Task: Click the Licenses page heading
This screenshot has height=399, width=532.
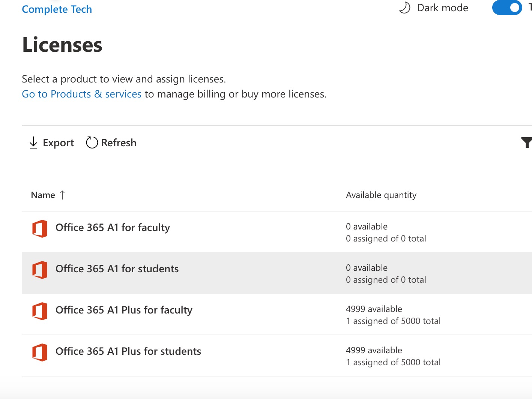Action: [62, 45]
